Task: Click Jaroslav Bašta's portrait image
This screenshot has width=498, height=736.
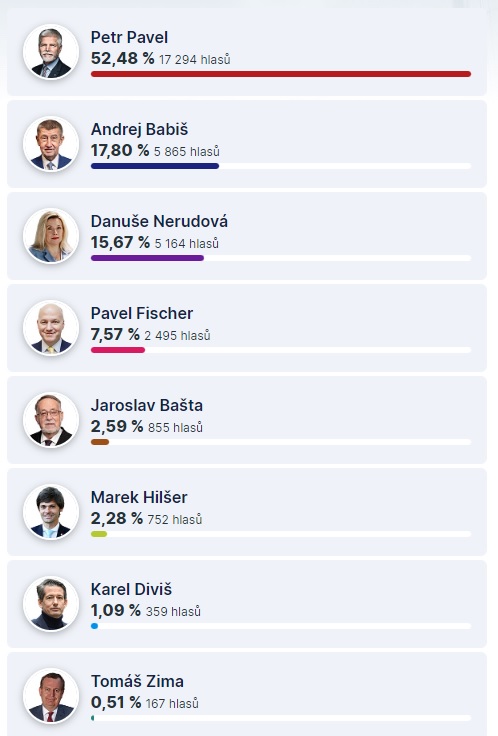Action: click(x=51, y=420)
